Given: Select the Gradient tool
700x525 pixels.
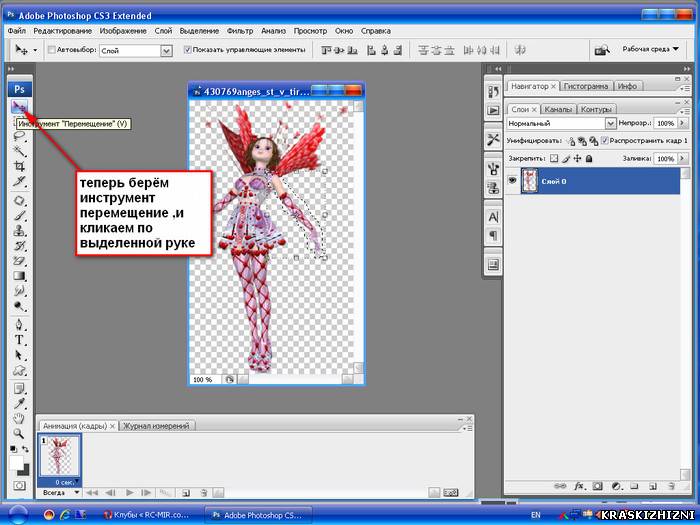Looking at the screenshot, I should (19, 276).
